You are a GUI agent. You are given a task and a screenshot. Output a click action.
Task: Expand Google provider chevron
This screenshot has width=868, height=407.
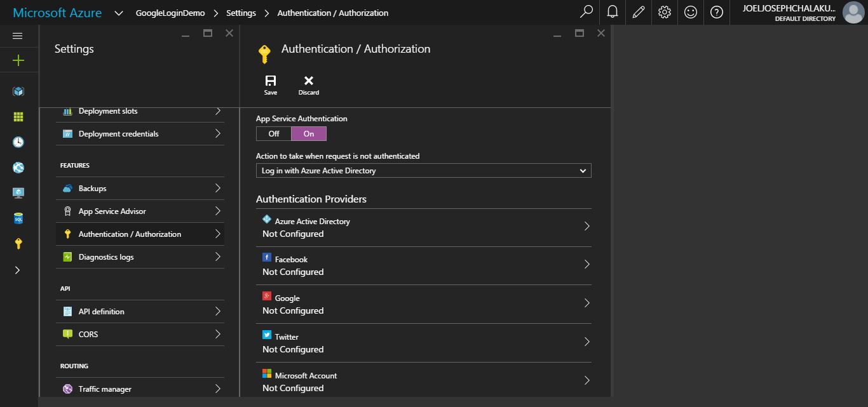587,303
